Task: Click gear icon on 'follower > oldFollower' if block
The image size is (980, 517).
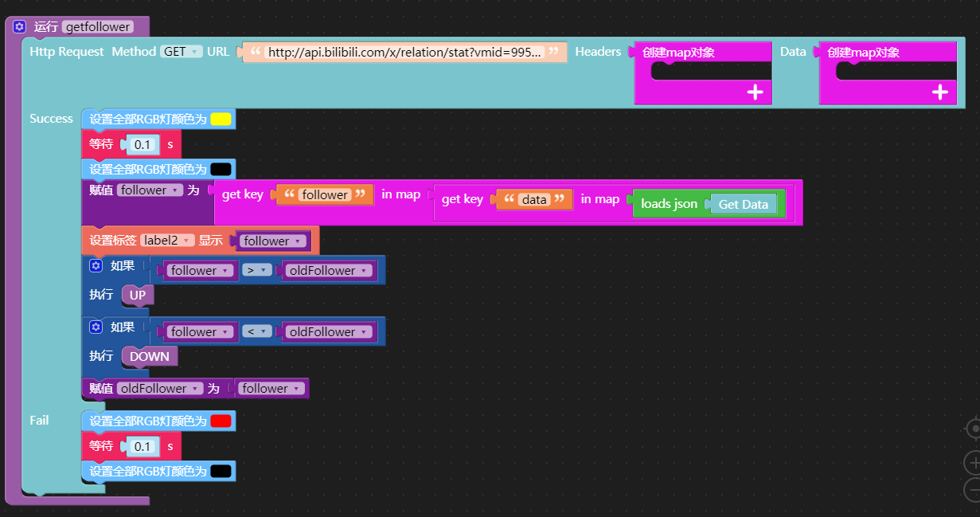Action: click(96, 266)
